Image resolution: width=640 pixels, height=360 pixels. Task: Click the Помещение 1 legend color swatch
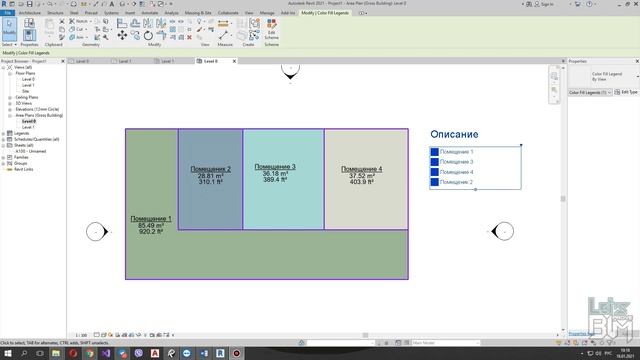point(435,152)
